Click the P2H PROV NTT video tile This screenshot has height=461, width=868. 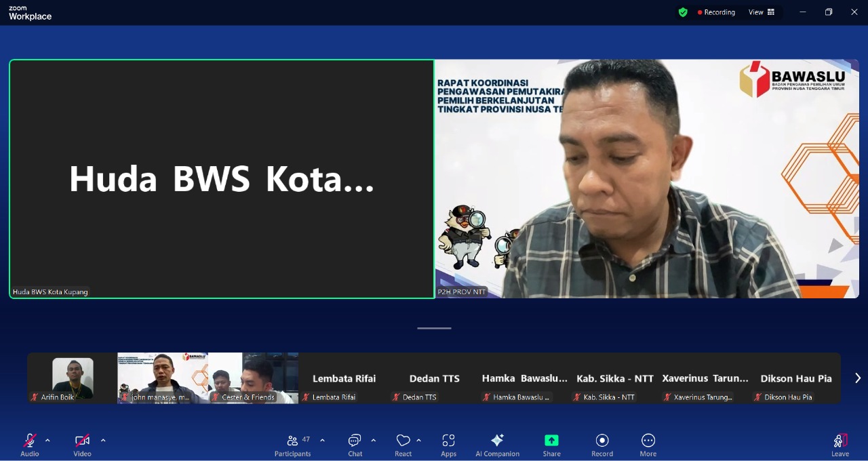click(647, 179)
